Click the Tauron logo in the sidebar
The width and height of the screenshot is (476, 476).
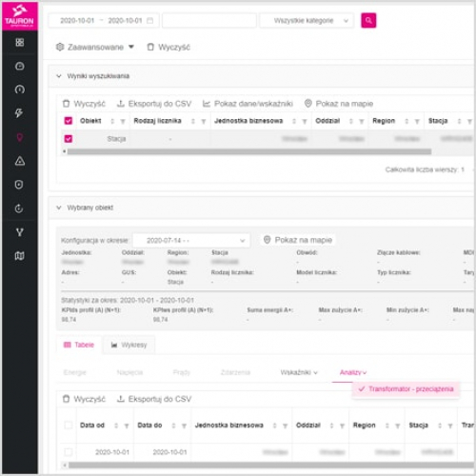click(x=19, y=16)
